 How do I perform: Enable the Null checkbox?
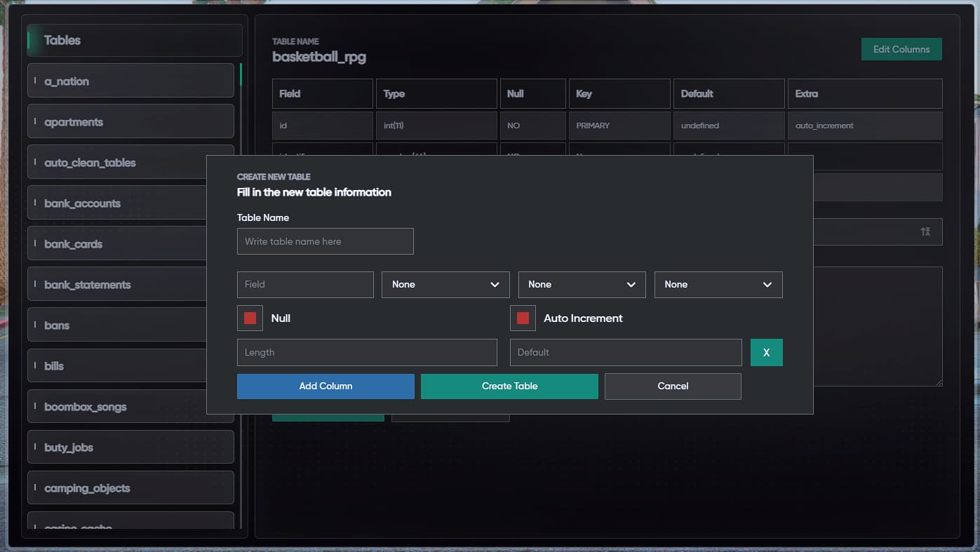(x=250, y=318)
